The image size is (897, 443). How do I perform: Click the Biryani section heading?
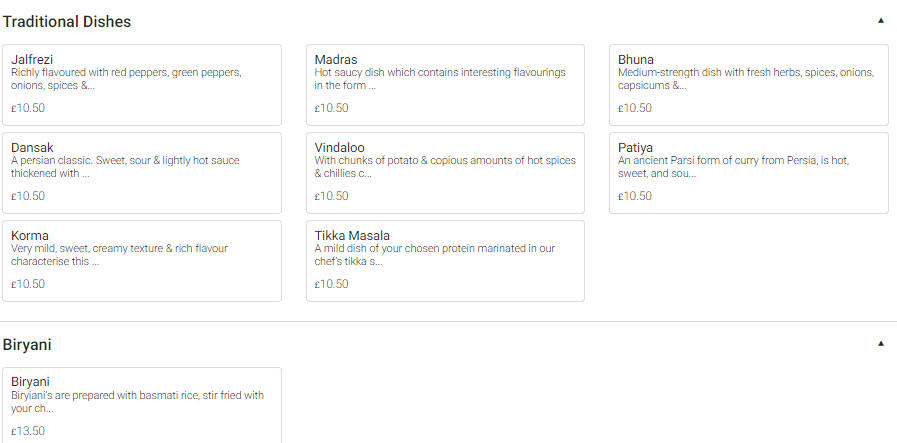(27, 345)
